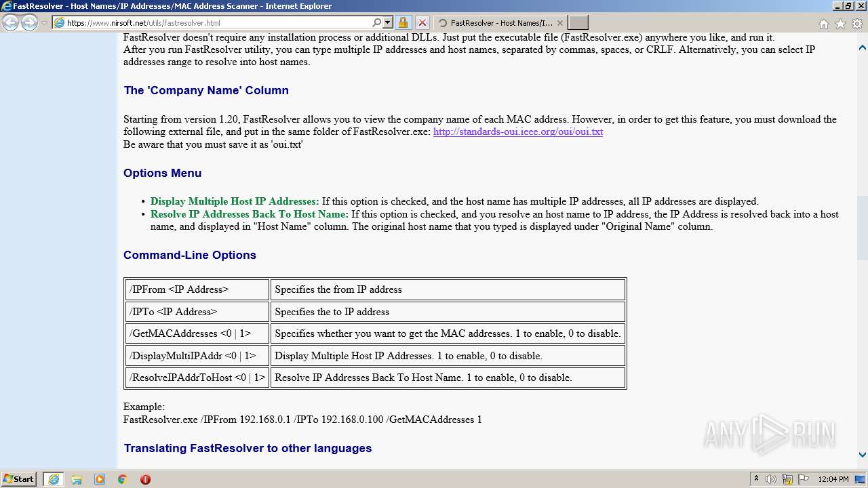
Task: Click the address bar URL field
Action: tap(217, 22)
